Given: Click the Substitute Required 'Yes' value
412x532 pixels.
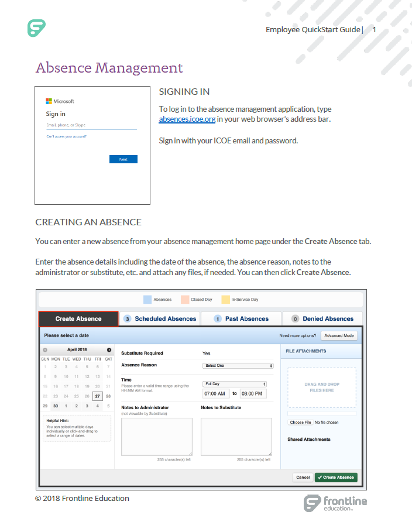Looking at the screenshot, I should (x=207, y=353).
